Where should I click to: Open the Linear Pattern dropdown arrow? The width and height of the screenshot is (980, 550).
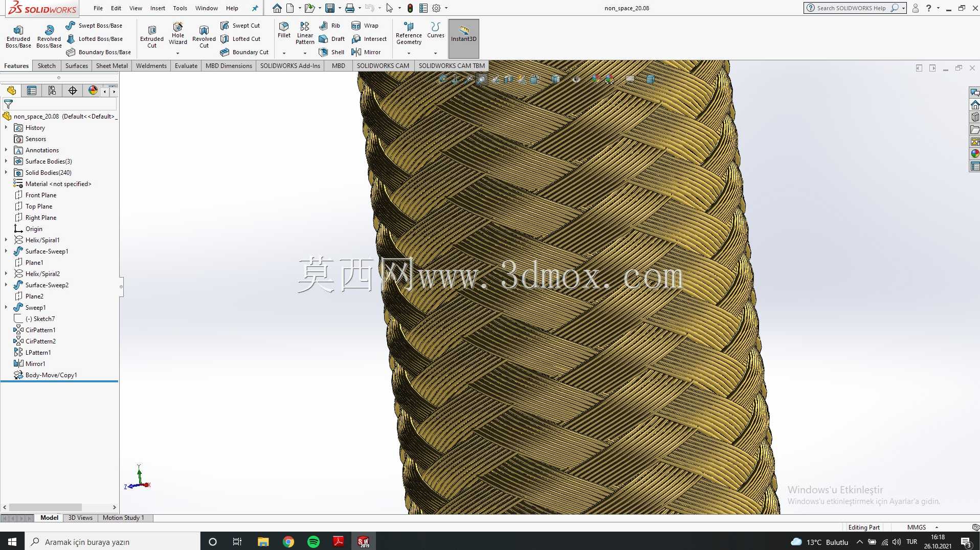[305, 53]
